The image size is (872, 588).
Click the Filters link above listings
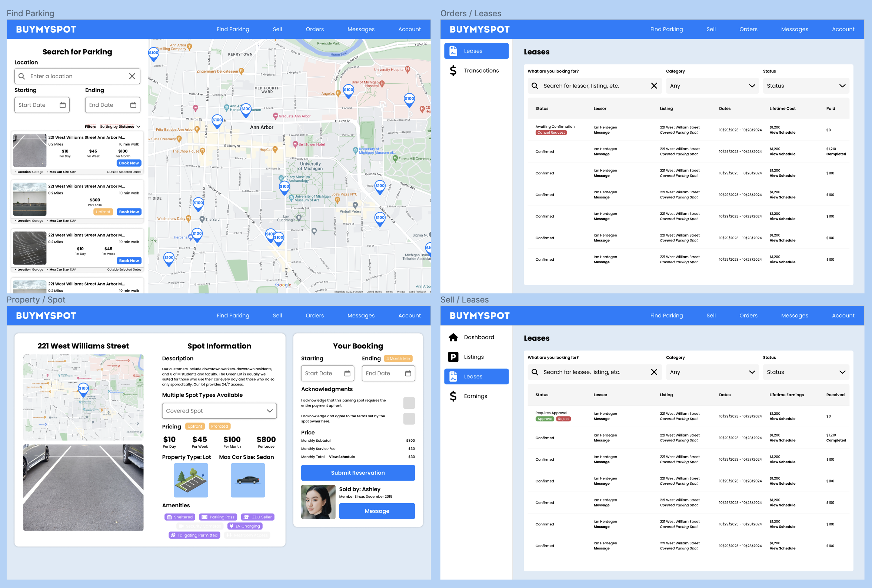[x=90, y=127]
